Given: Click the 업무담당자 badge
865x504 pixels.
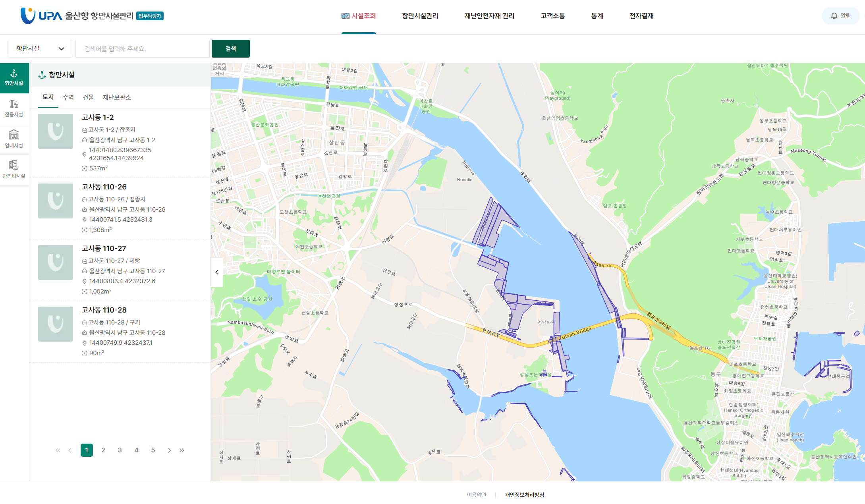Looking at the screenshot, I should click(150, 16).
